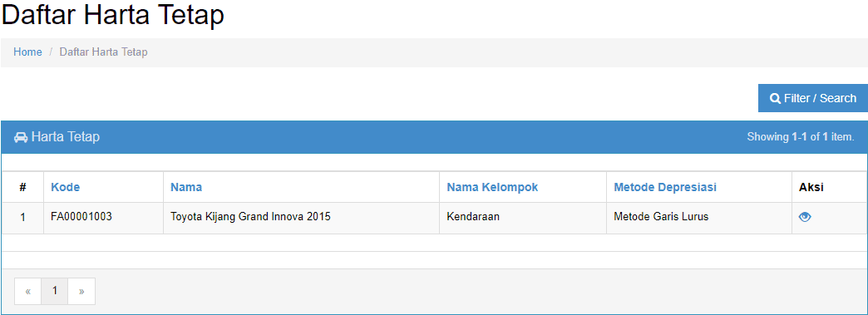The width and height of the screenshot is (868, 315).
Task: Click the Kendaraan group cell
Action: coord(523,217)
